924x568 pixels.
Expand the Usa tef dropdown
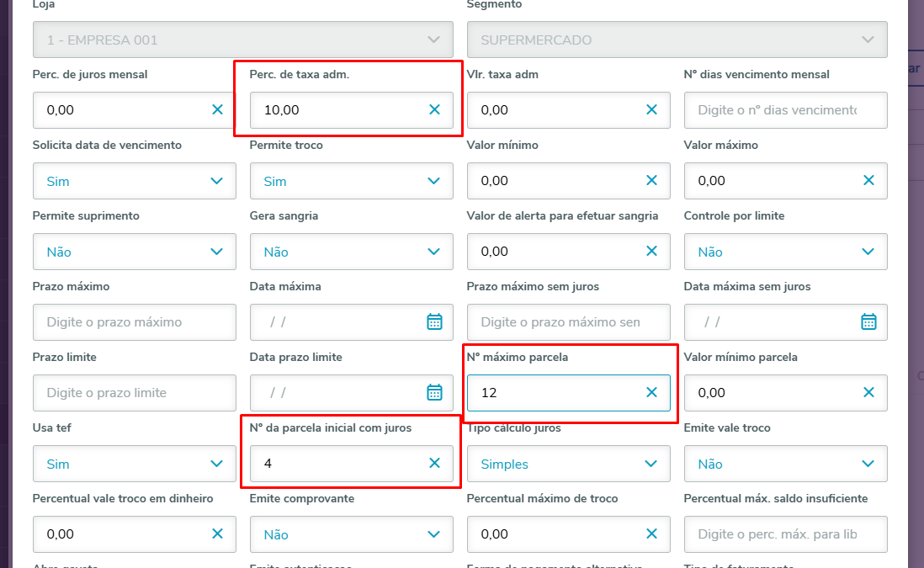(217, 464)
